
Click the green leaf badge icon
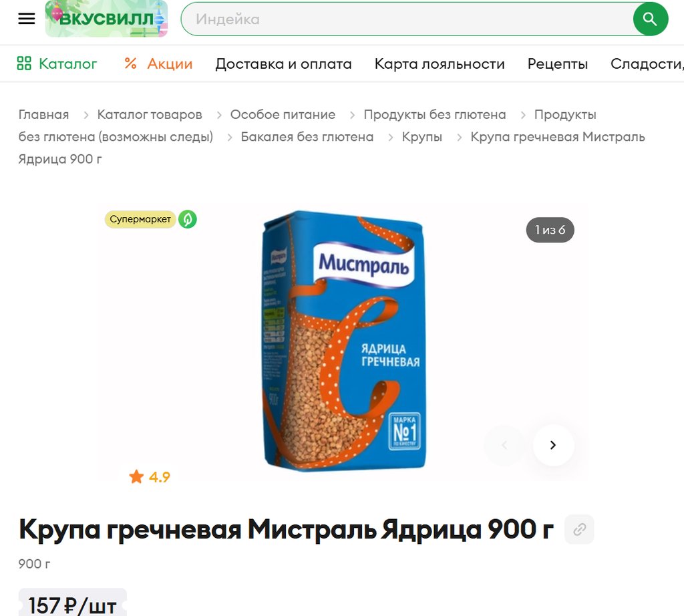coord(188,219)
